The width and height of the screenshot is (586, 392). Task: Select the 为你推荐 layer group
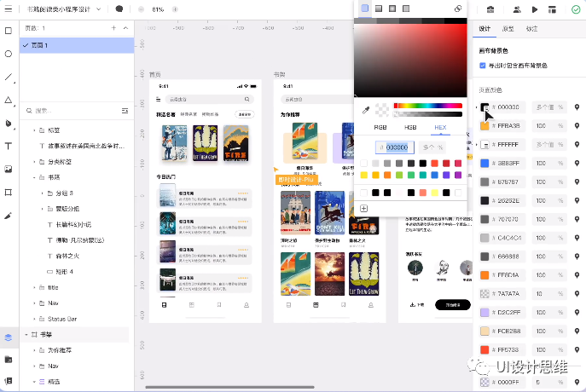60,350
